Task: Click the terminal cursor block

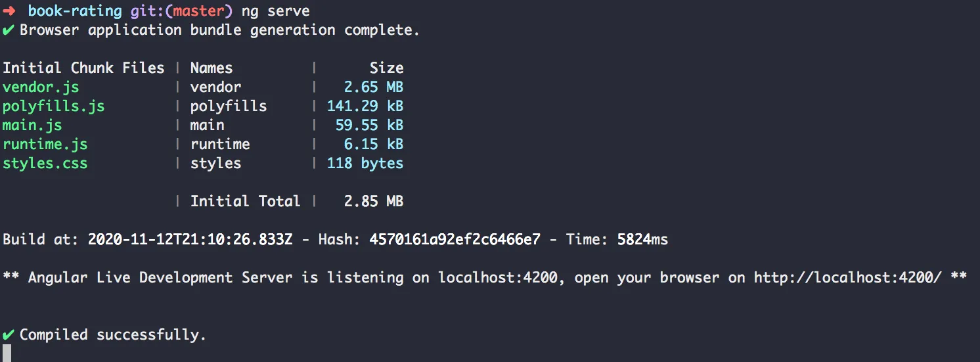Action: pyautogui.click(x=7, y=353)
